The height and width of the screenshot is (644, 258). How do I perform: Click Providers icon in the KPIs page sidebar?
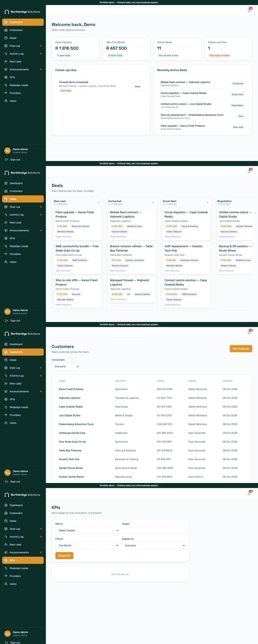pyautogui.click(x=6, y=576)
